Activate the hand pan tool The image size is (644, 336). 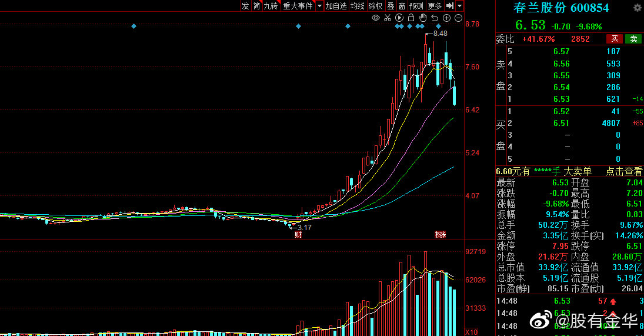pos(422,18)
